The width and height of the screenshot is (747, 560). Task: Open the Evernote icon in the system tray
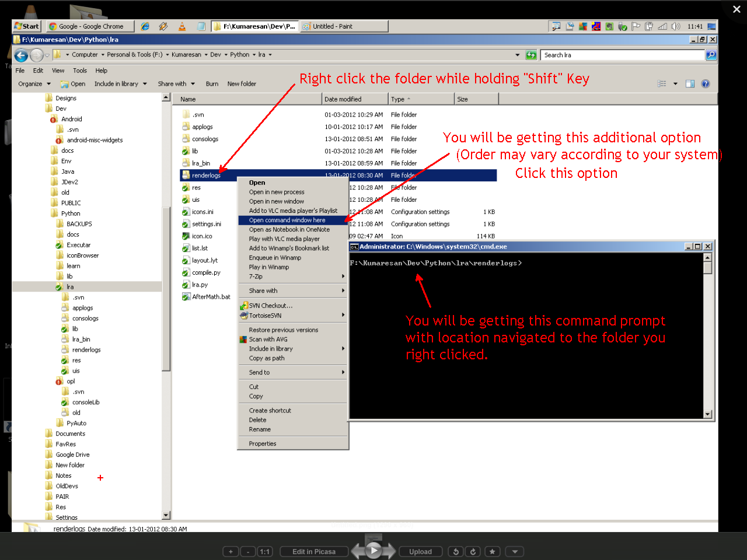609,26
